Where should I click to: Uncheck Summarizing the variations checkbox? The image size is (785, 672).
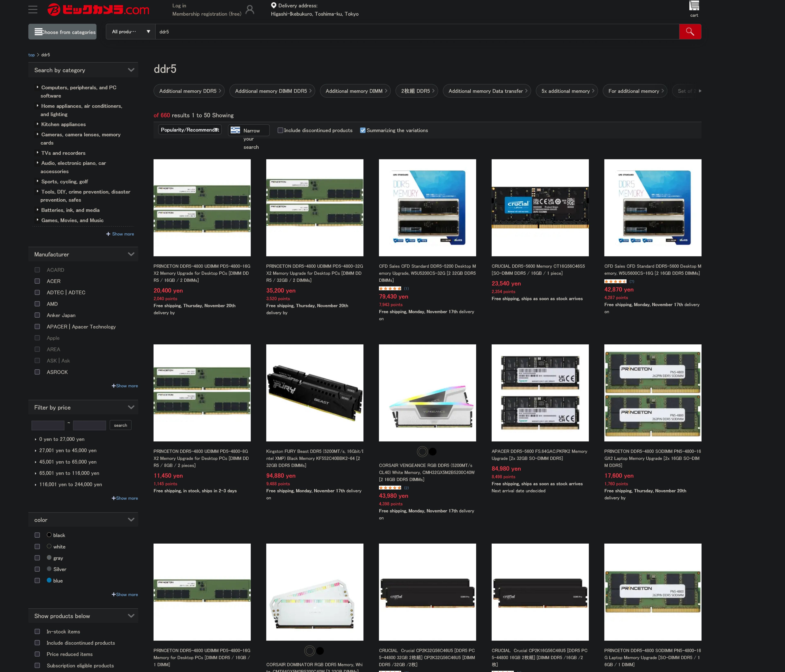[x=363, y=130]
